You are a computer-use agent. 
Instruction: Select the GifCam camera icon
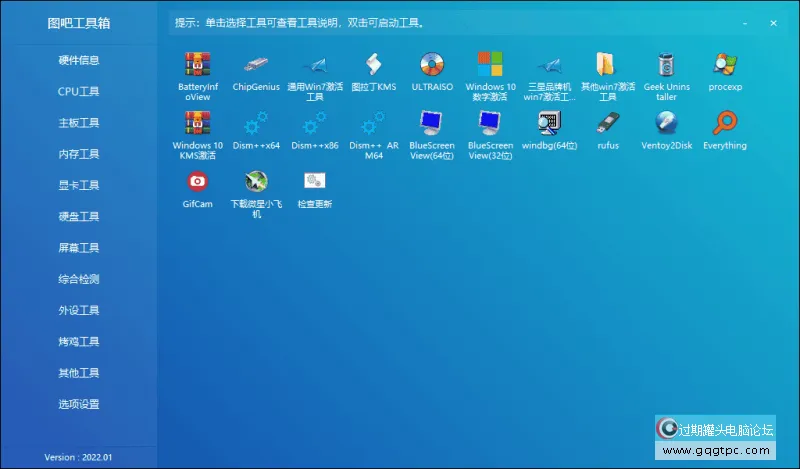[197, 181]
